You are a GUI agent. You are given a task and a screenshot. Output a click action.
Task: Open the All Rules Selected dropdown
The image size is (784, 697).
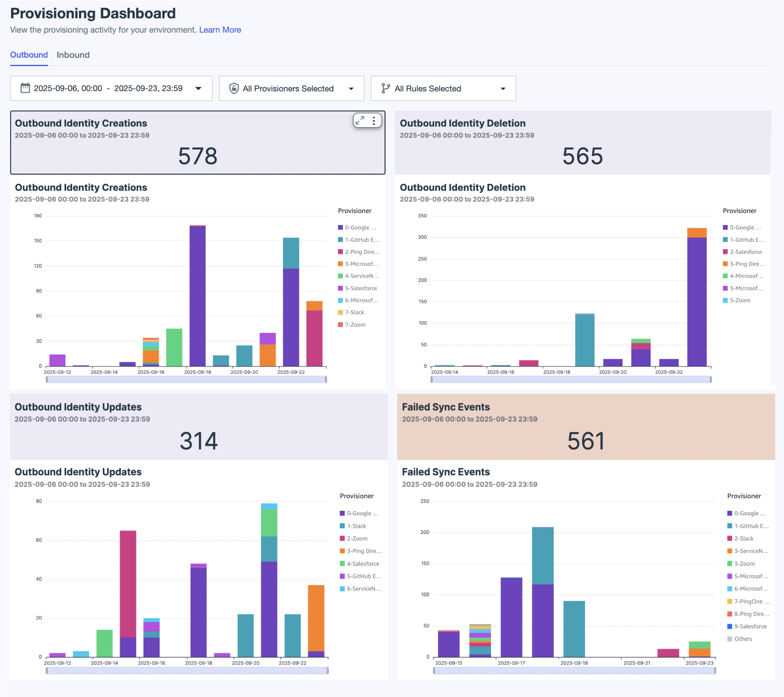click(503, 88)
